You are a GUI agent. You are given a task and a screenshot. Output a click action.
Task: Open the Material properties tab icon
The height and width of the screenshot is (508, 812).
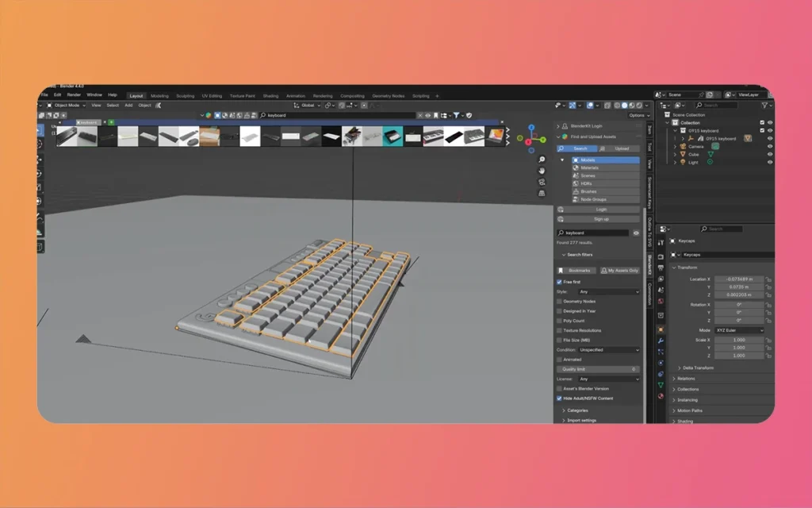661,396
